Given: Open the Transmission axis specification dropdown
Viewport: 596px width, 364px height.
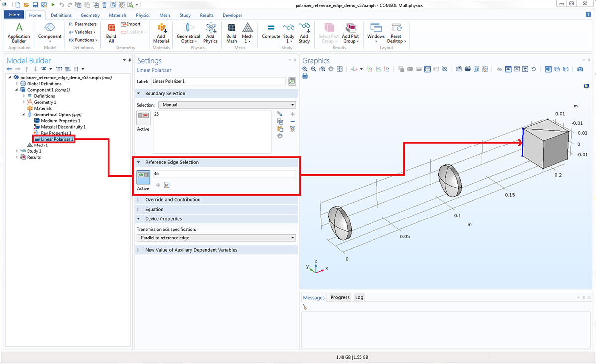Looking at the screenshot, I should 216,238.
